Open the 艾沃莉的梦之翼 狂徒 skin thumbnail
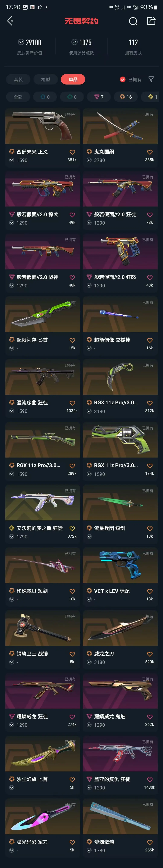This screenshot has height=868, width=163. click(x=43, y=503)
